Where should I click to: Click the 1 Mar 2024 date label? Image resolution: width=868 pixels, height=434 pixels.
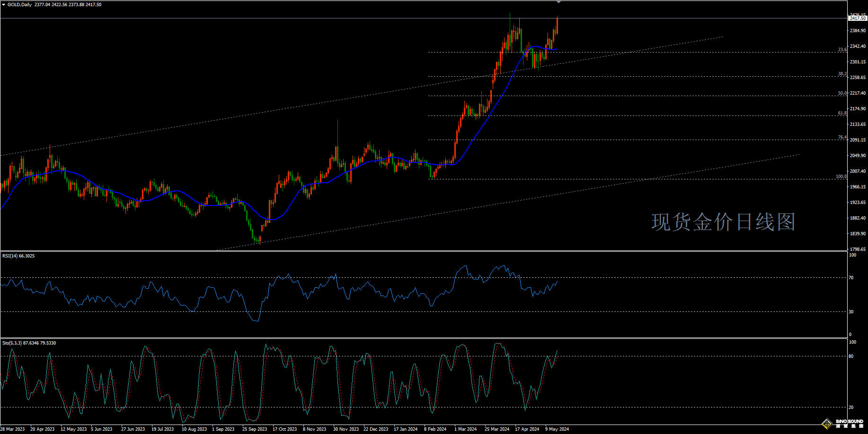click(465, 429)
